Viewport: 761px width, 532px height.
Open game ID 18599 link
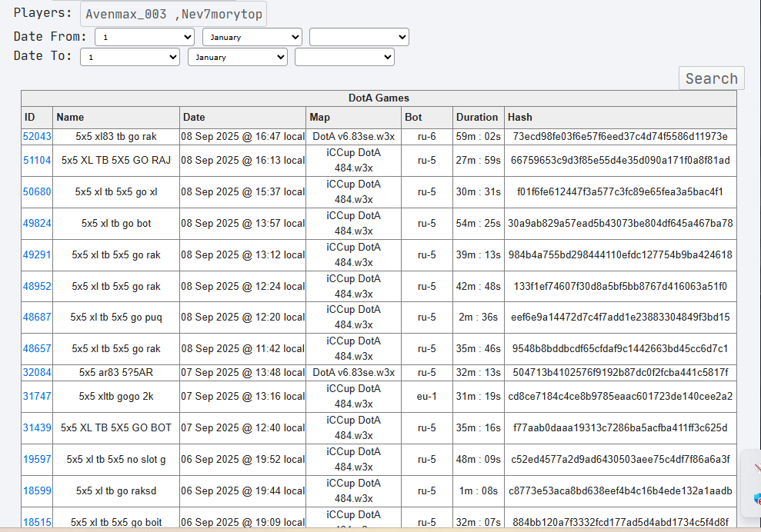(x=37, y=490)
